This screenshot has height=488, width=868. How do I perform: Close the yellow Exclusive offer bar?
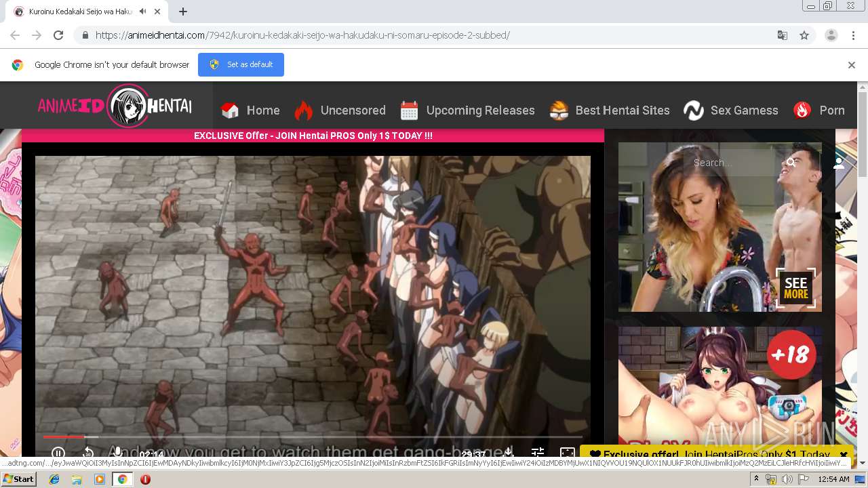tap(844, 455)
